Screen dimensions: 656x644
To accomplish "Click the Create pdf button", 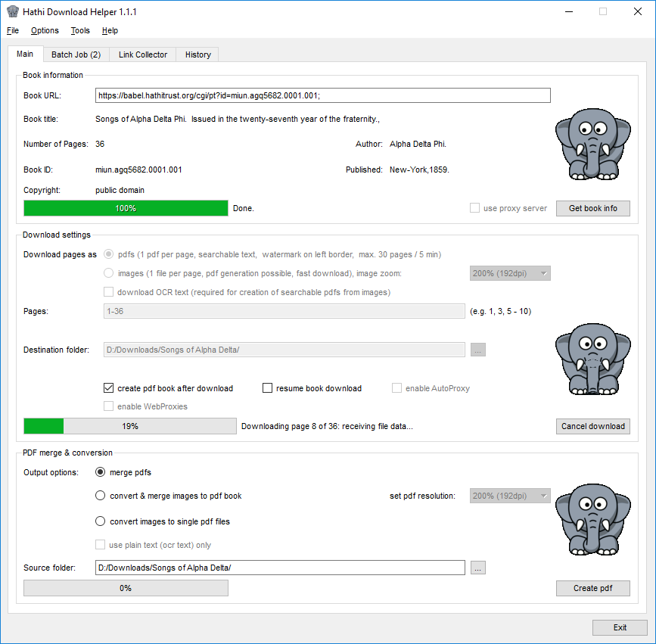I will point(593,588).
